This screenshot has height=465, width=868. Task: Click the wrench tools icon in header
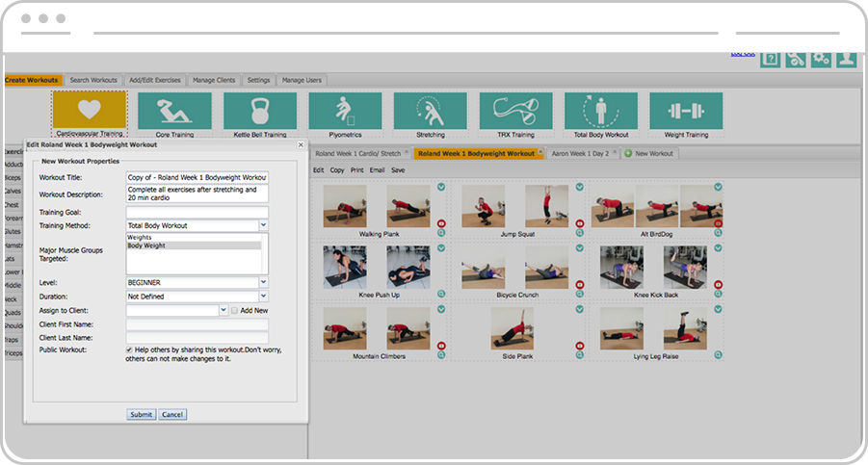796,59
